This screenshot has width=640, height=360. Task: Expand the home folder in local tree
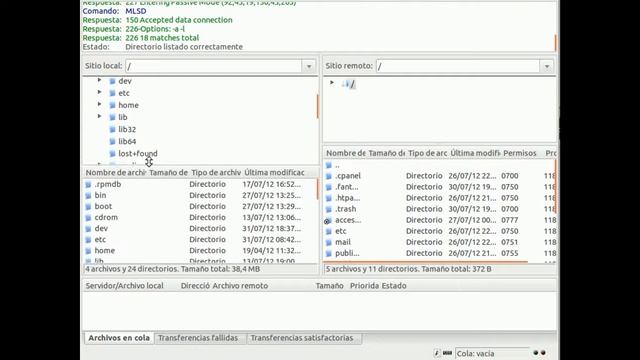tap(99, 104)
